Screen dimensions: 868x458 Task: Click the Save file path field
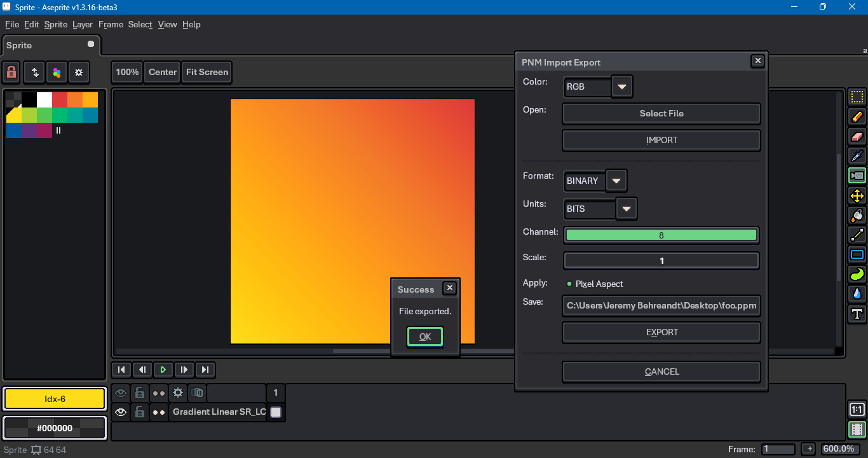[x=661, y=305]
